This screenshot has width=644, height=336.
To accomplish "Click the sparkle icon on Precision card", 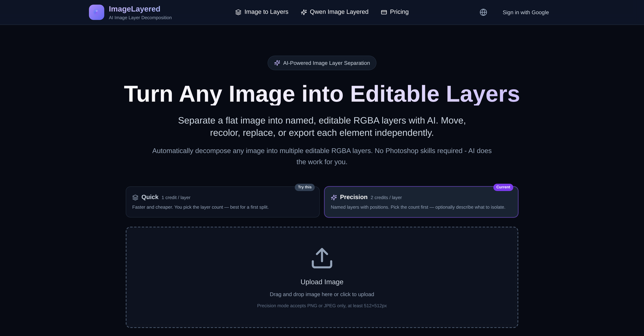I will (334, 197).
